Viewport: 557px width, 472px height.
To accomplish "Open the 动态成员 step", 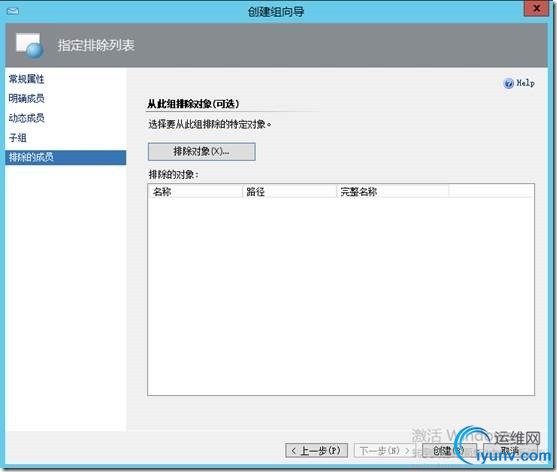I will [x=27, y=118].
